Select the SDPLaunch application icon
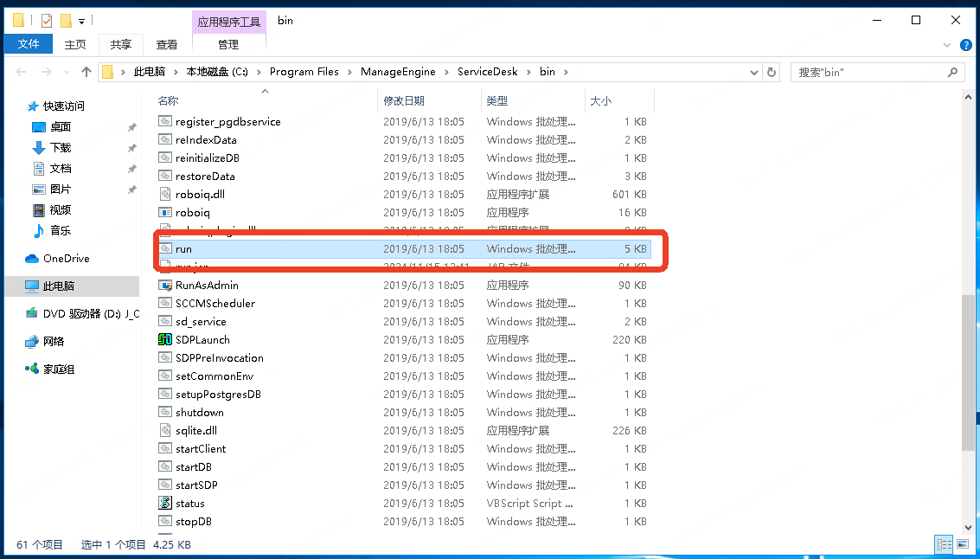 (165, 339)
